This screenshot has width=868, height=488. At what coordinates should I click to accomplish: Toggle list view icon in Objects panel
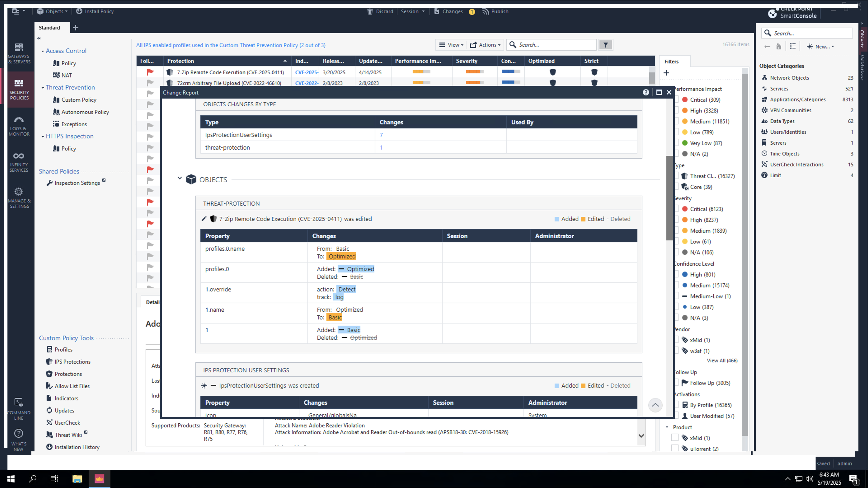pyautogui.click(x=793, y=47)
